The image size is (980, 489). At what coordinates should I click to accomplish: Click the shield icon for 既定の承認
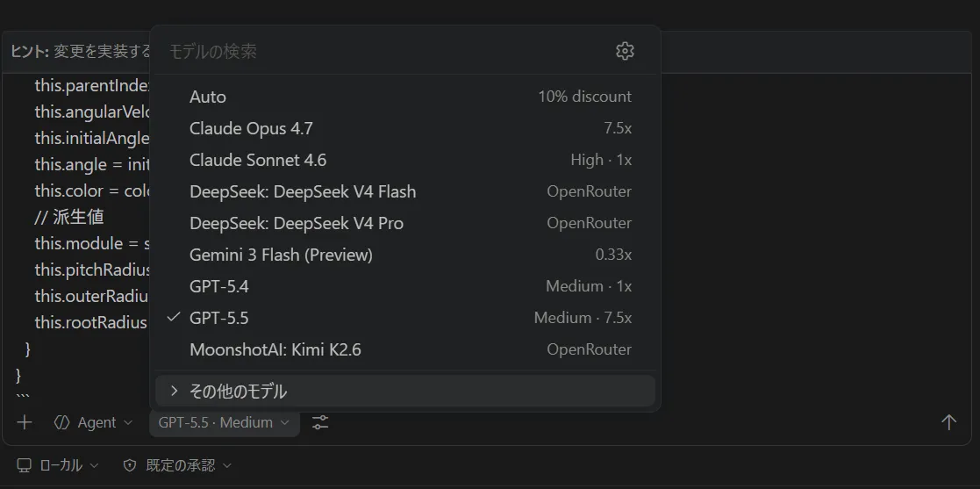click(130, 464)
